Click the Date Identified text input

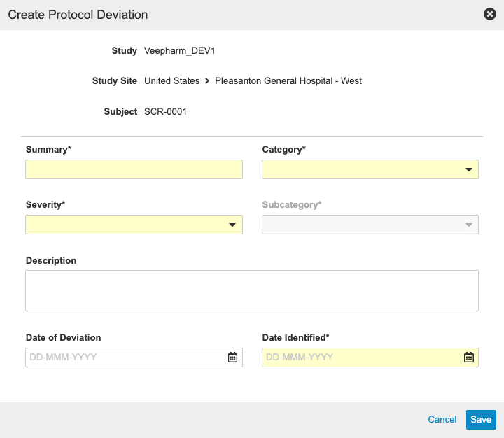coord(362,358)
